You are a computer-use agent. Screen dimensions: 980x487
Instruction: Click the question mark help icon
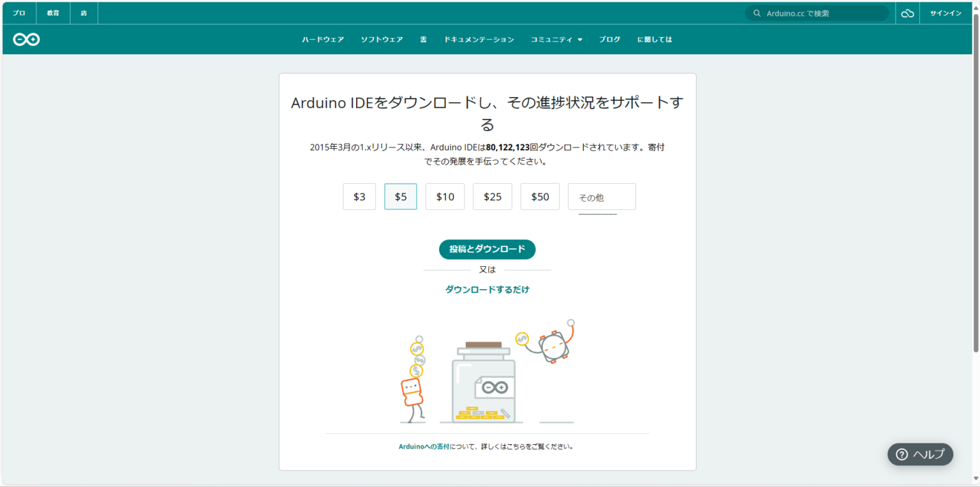[902, 454]
